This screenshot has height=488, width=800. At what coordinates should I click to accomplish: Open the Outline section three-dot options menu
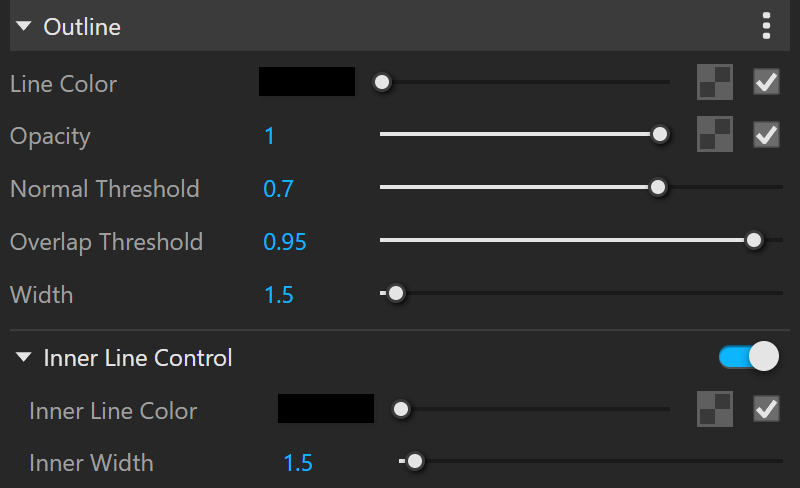coord(766,26)
